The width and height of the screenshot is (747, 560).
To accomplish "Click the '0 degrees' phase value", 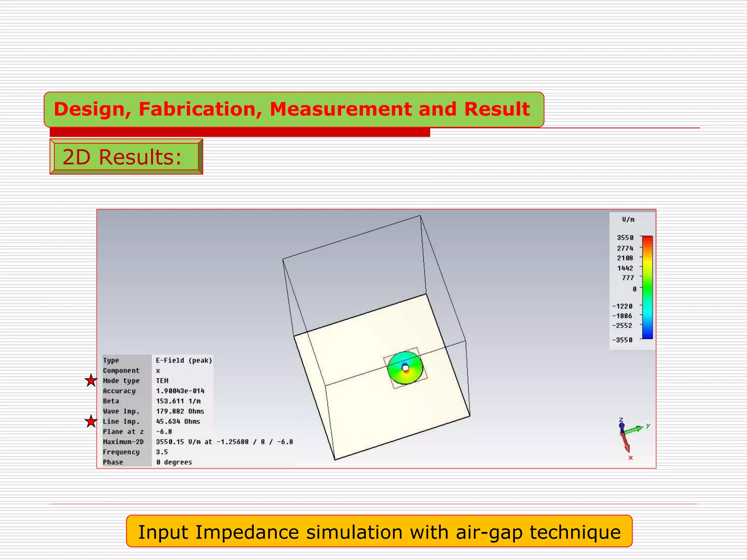I will coord(174,462).
